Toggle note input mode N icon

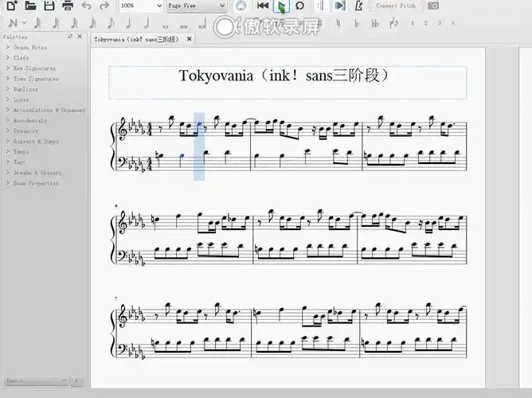click(13, 23)
